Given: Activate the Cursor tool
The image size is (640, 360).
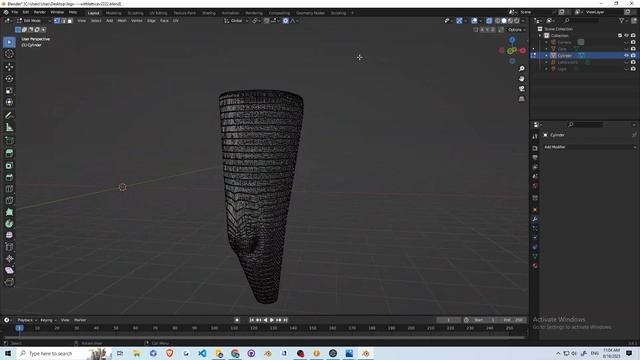Looking at the screenshot, I should click(9, 54).
